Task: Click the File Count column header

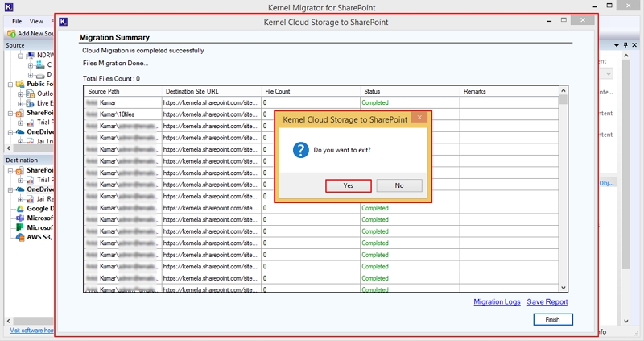Action: tap(310, 91)
